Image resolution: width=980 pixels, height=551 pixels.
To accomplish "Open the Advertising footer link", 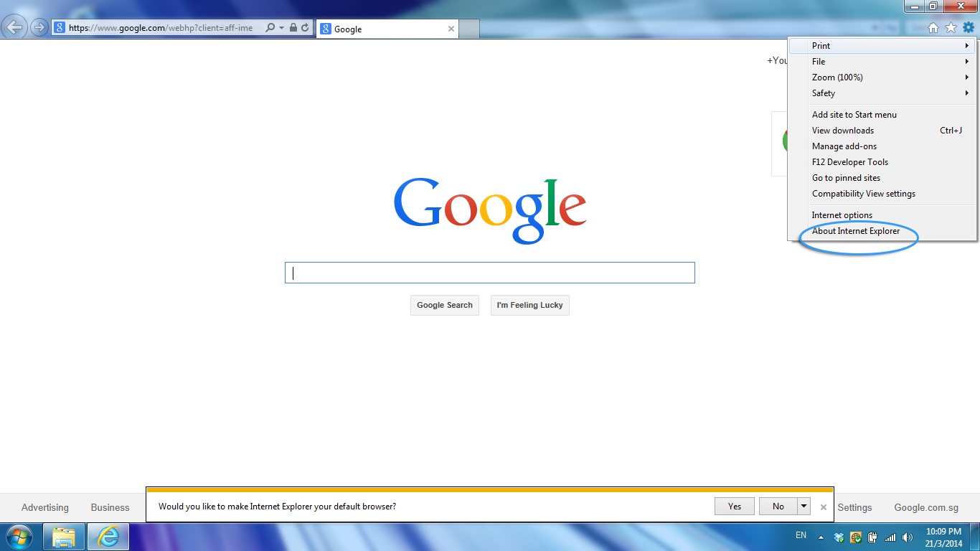I will tap(45, 507).
